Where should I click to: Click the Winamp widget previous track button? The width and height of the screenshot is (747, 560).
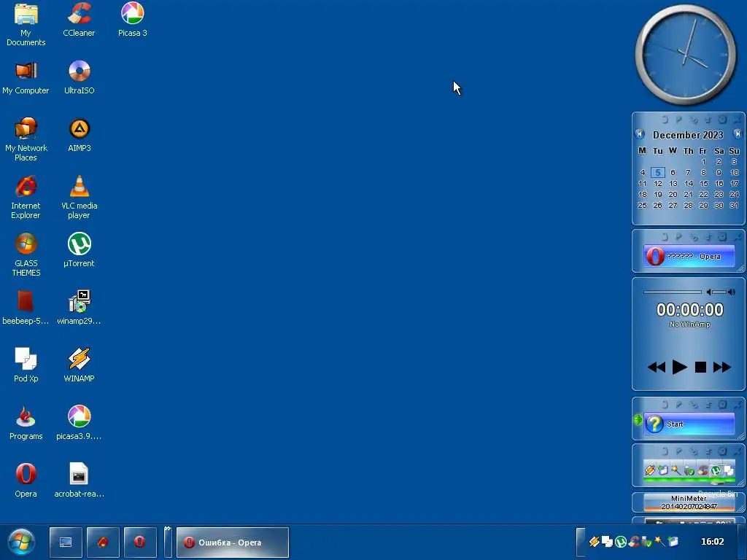pos(657,367)
